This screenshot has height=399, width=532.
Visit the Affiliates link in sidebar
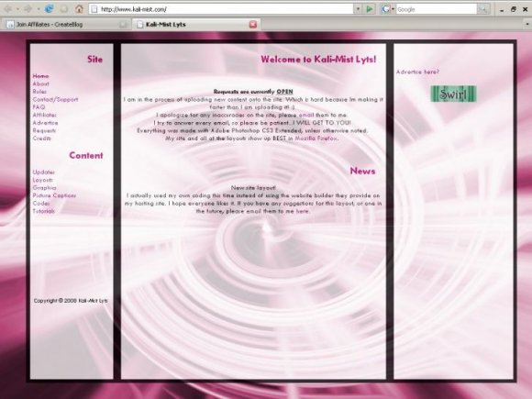click(44, 115)
